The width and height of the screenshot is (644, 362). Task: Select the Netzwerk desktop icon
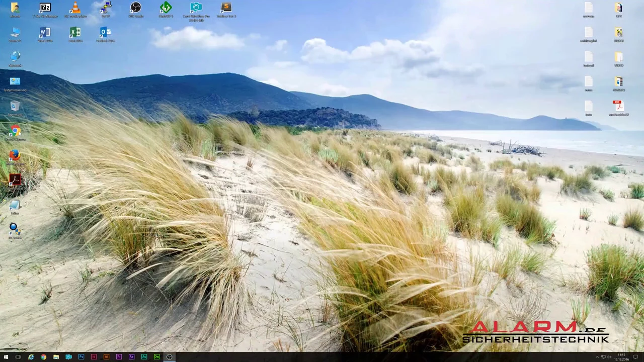15,59
